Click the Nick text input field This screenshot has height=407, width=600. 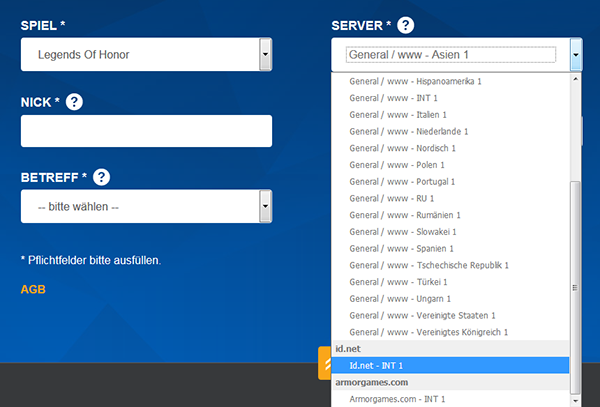pyautogui.click(x=147, y=131)
